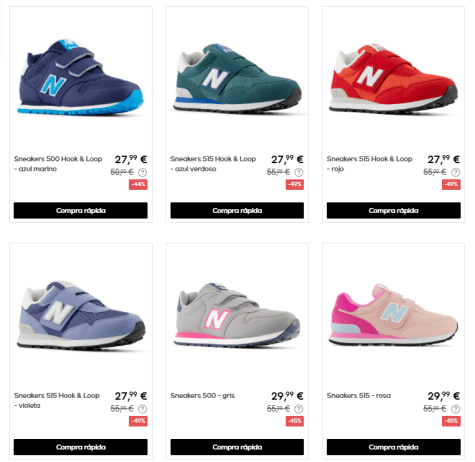475x462 pixels.
Task: Click Compra rápida for red 515 sneakers
Action: [394, 210]
